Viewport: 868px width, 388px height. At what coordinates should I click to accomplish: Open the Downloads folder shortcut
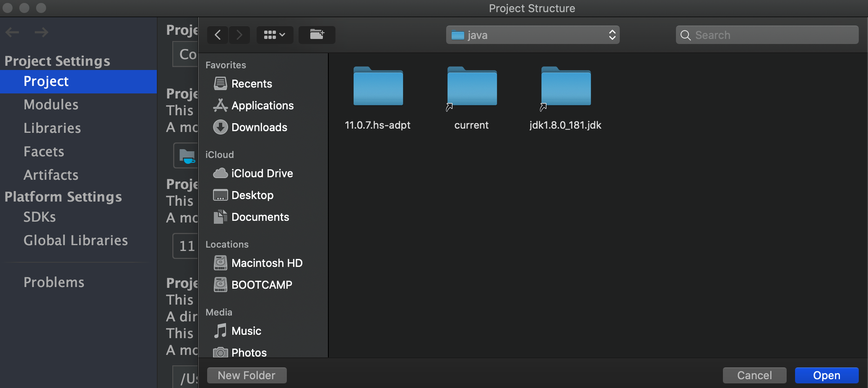pos(259,127)
